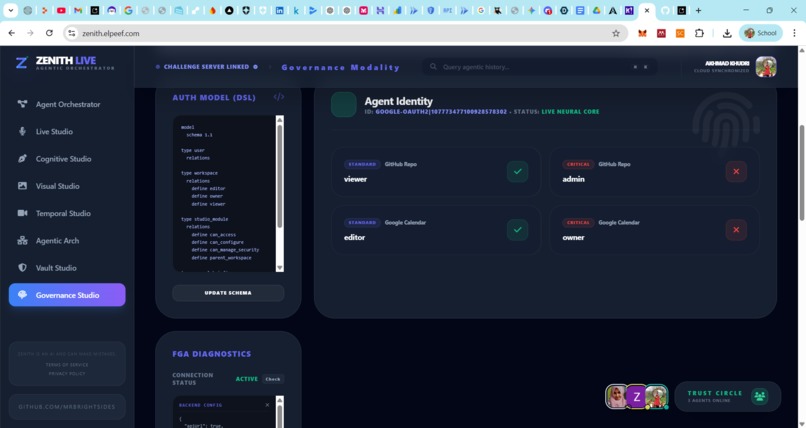
Task: Click the woman in hijab agent avatar
Action: tap(616, 397)
